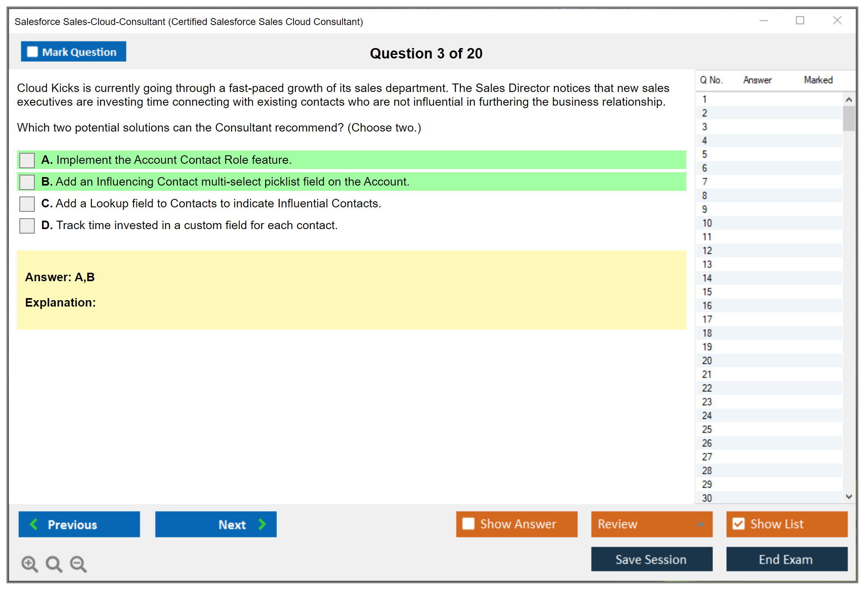Click the End Exam button

786,559
